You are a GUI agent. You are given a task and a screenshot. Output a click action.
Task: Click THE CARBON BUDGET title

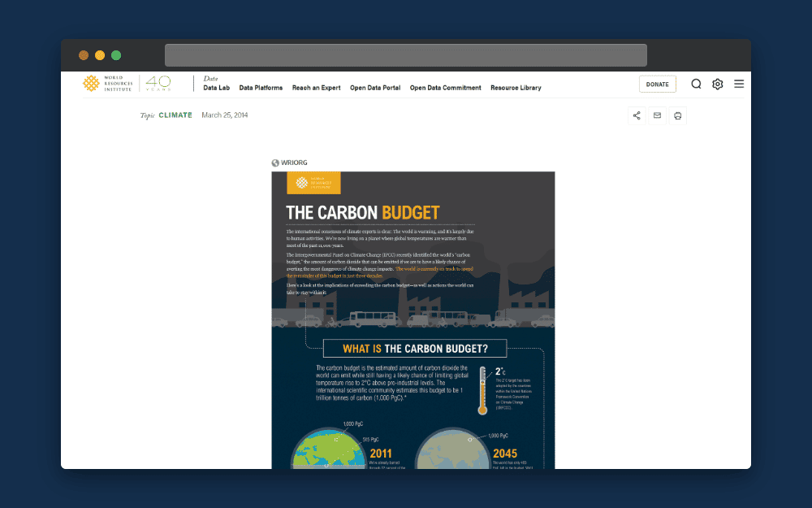[362, 212]
